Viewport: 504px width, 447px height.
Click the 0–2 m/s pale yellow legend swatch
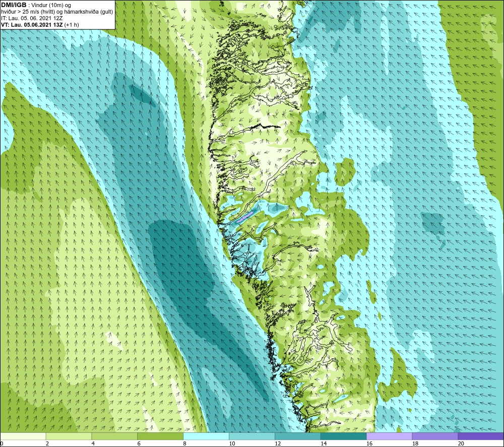(x=23, y=436)
